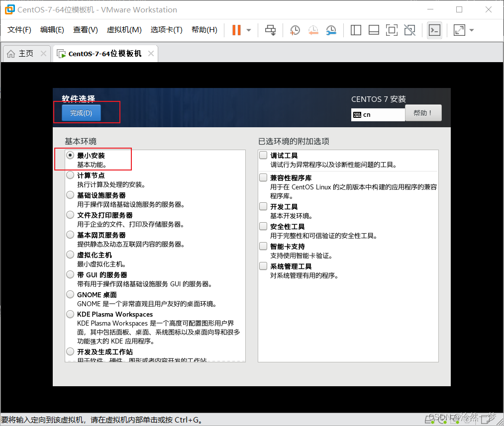Toggle the thumbnail bar view icon
Image resolution: width=504 pixels, height=426 pixels.
[374, 30]
